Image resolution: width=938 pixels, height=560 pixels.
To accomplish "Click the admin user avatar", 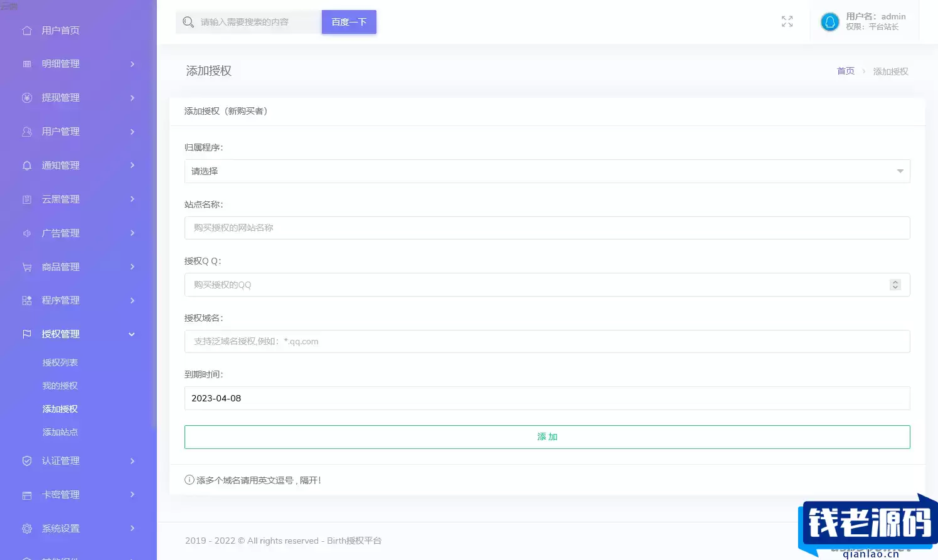I will tap(830, 22).
